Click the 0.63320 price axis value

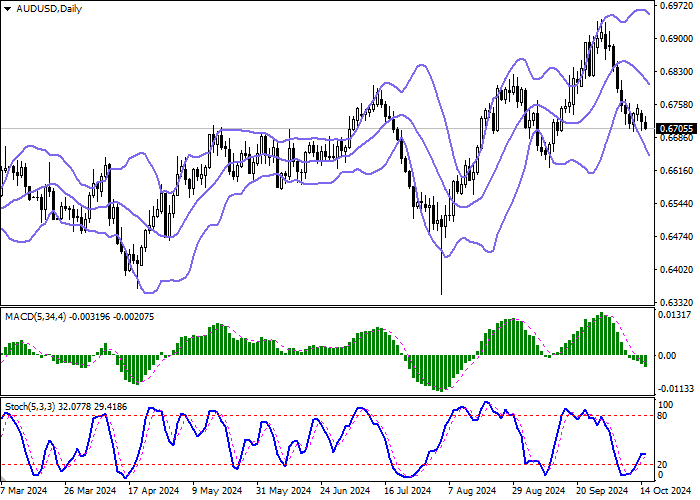click(676, 303)
